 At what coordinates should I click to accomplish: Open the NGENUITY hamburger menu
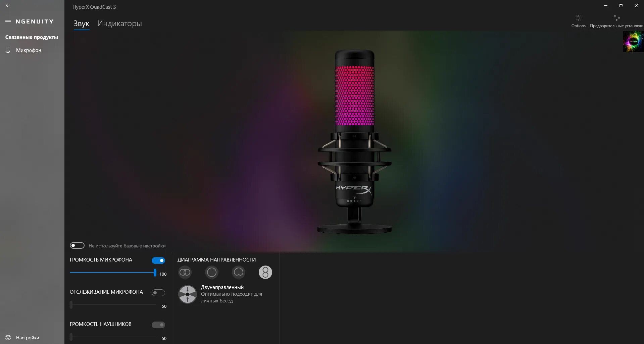[x=8, y=21]
